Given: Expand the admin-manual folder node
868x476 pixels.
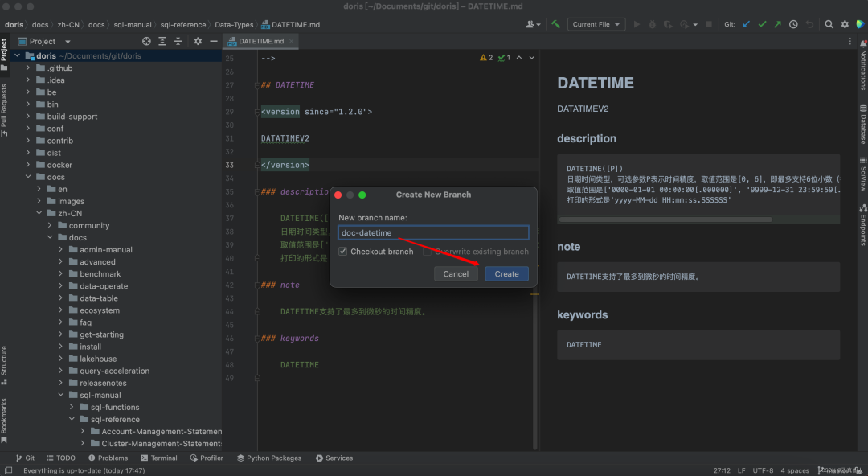Looking at the screenshot, I should [61, 250].
